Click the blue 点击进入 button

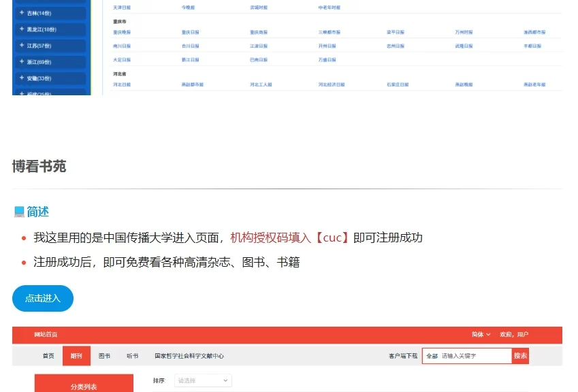[43, 298]
